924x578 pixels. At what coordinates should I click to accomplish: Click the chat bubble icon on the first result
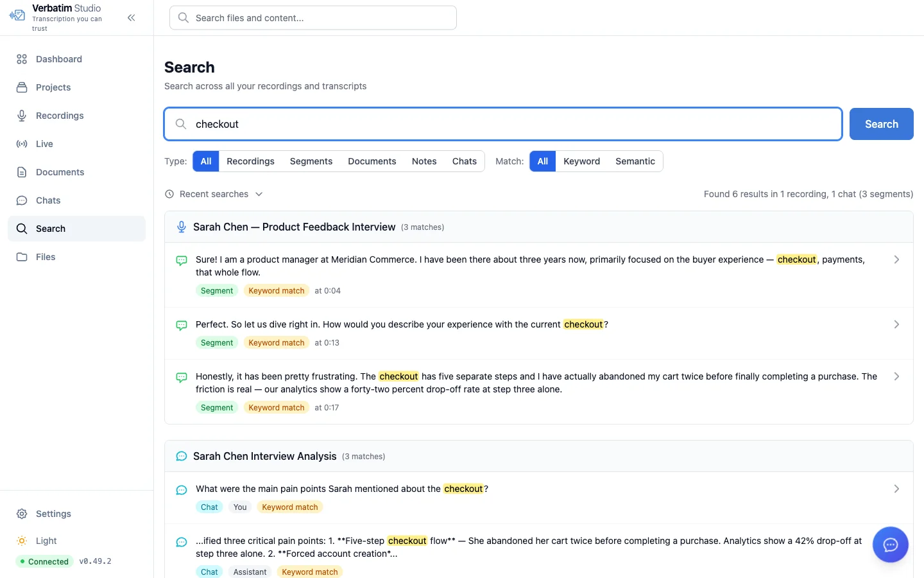(182, 261)
